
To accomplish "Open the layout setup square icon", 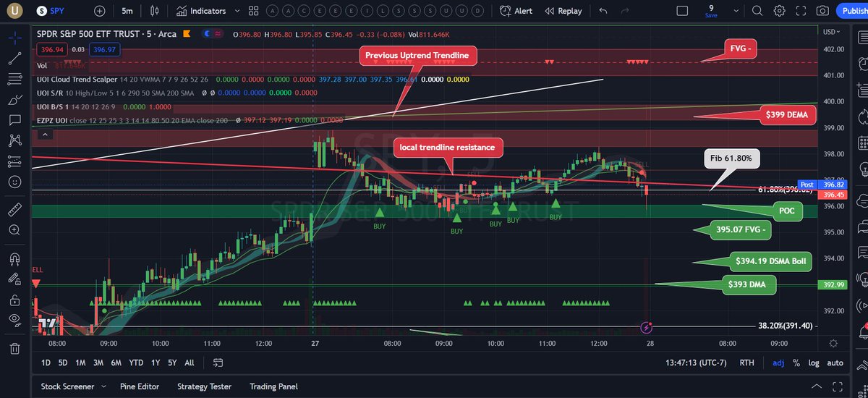I will 682,11.
